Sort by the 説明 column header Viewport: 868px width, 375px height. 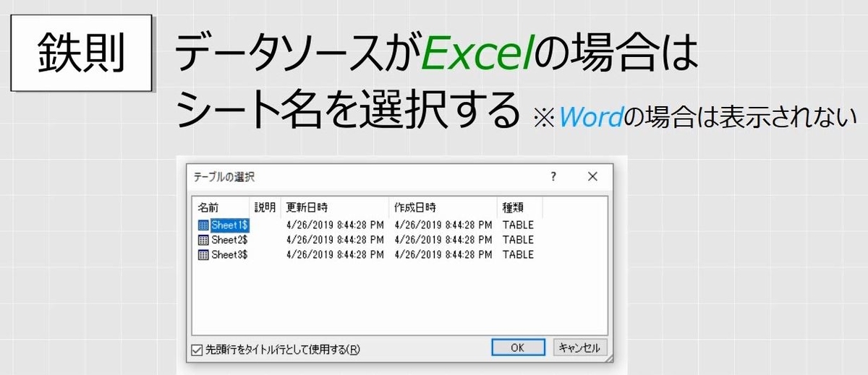pyautogui.click(x=265, y=207)
